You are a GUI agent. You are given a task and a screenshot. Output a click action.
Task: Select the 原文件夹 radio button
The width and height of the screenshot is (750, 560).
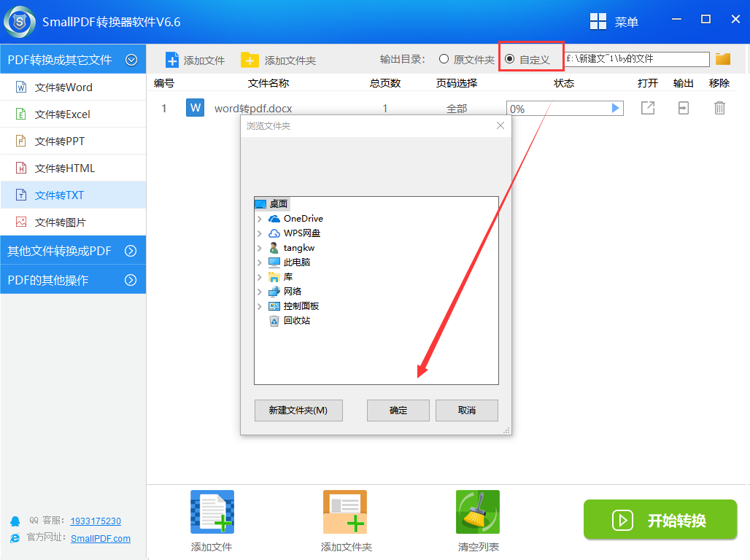[444, 59]
